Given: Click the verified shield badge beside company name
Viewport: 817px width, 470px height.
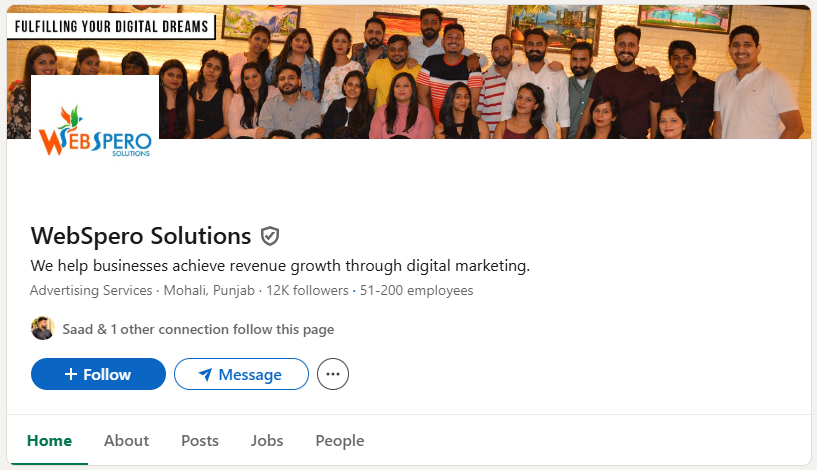Looking at the screenshot, I should [x=270, y=236].
